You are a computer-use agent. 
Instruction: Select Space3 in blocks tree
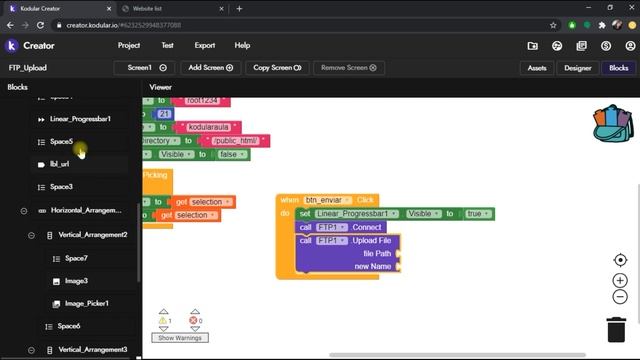[61, 187]
